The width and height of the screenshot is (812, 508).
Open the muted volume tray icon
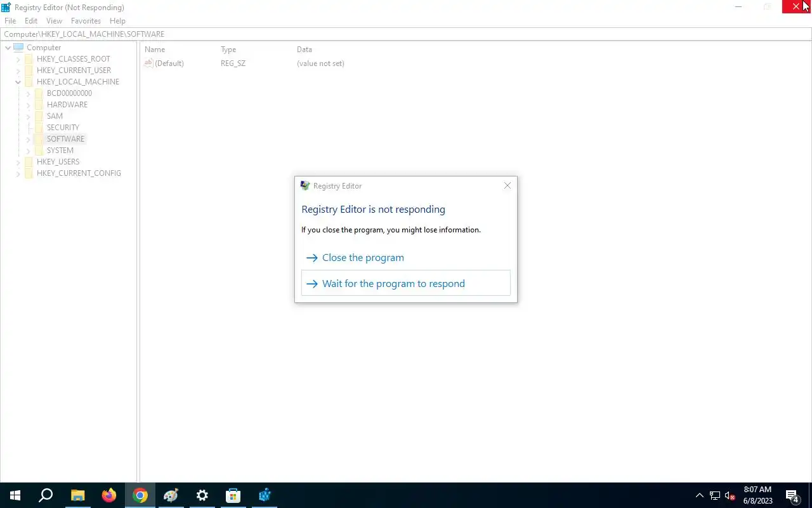point(730,495)
